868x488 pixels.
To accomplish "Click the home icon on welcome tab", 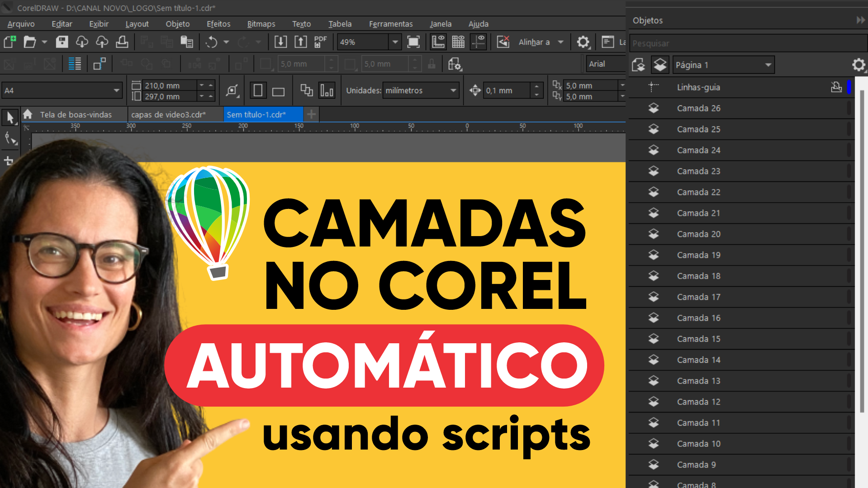I will [x=28, y=114].
